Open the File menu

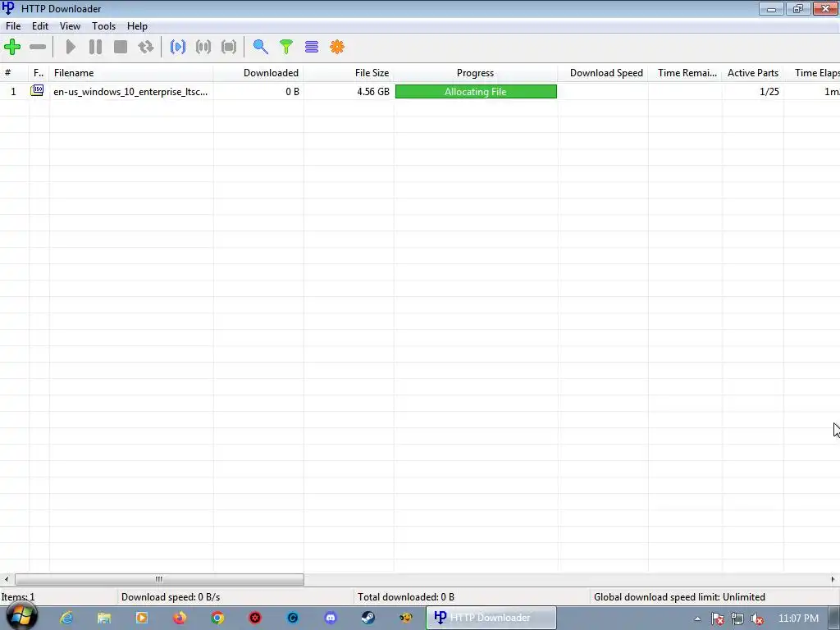(x=13, y=26)
